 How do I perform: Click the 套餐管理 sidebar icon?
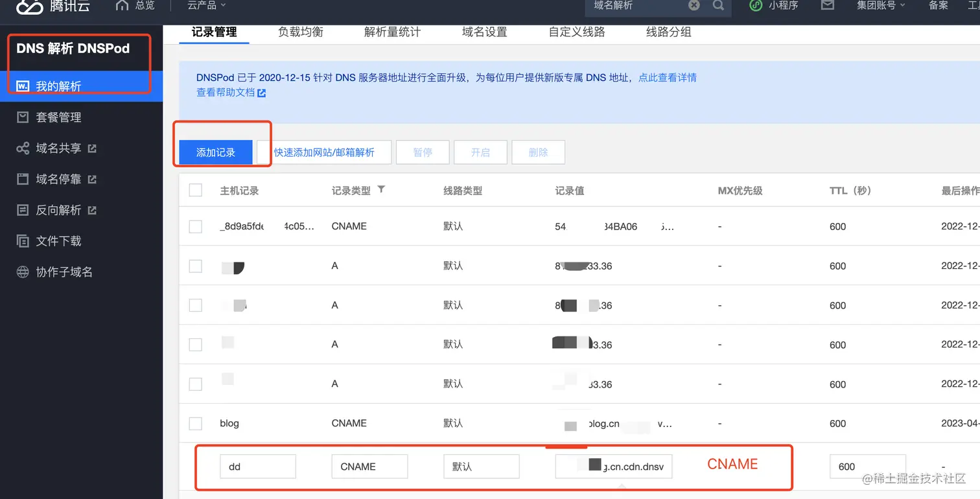(x=23, y=117)
